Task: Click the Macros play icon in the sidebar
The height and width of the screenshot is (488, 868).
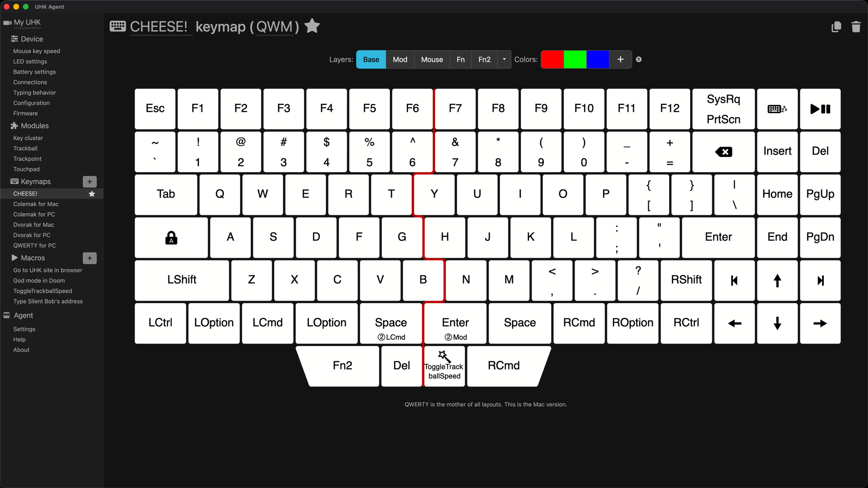Action: pos(15,258)
